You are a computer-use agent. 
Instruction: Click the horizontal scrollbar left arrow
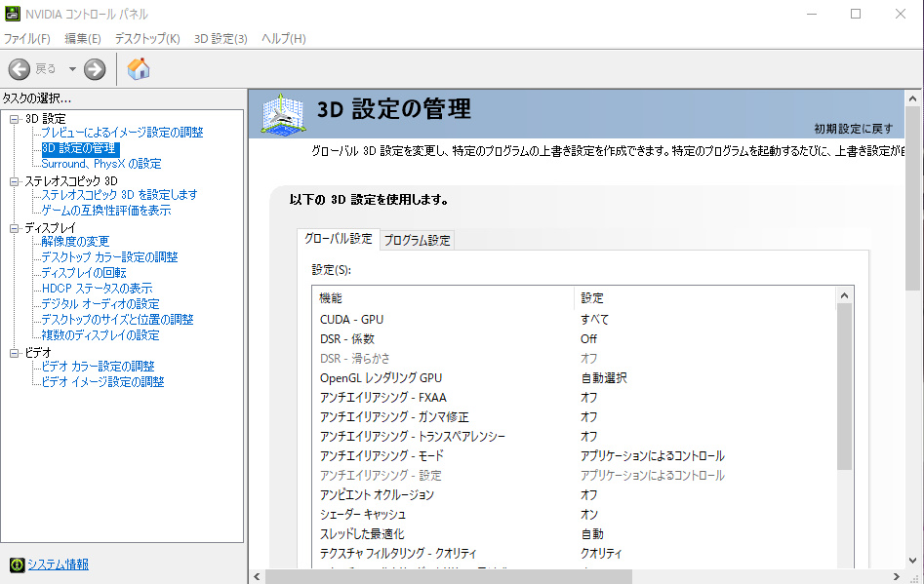click(x=257, y=576)
